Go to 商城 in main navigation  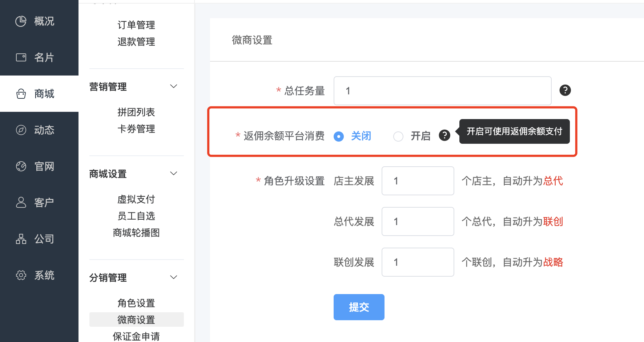(39, 94)
